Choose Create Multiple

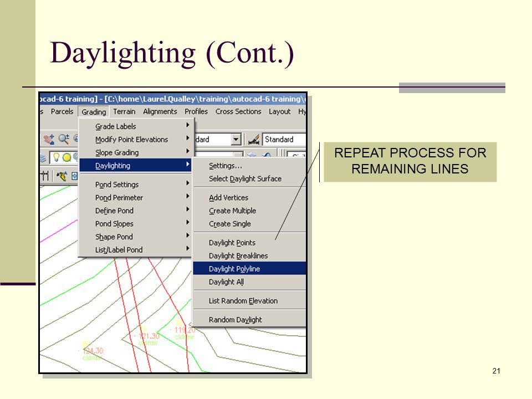250,211
